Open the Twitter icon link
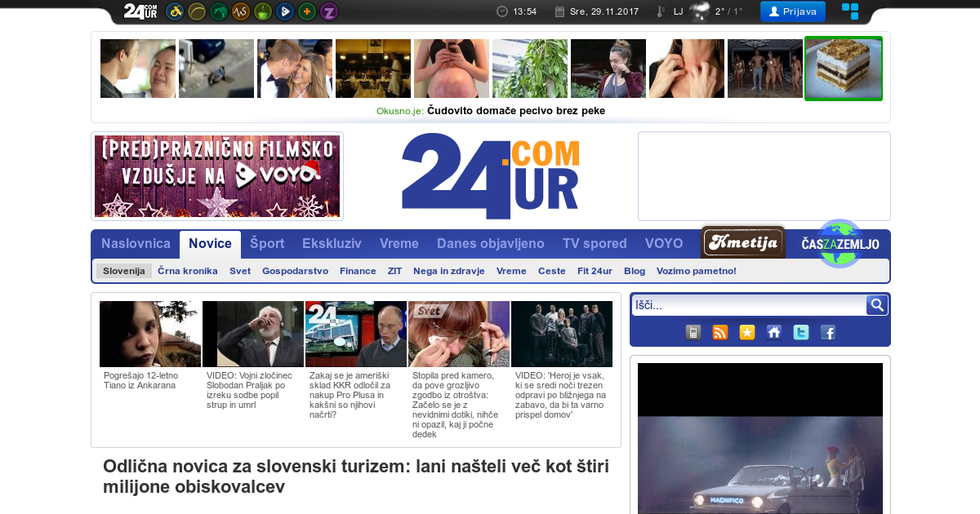The width and height of the screenshot is (980, 514). tap(801, 332)
